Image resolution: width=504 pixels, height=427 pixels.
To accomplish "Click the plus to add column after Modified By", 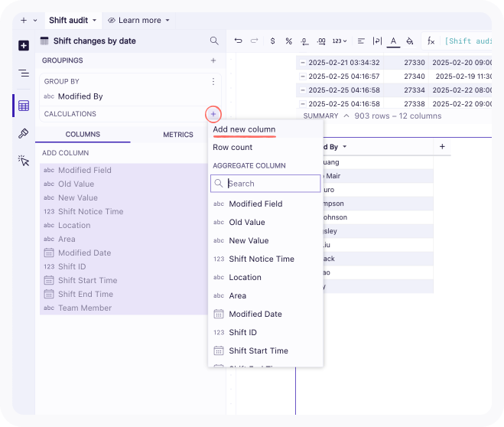I will click(442, 147).
